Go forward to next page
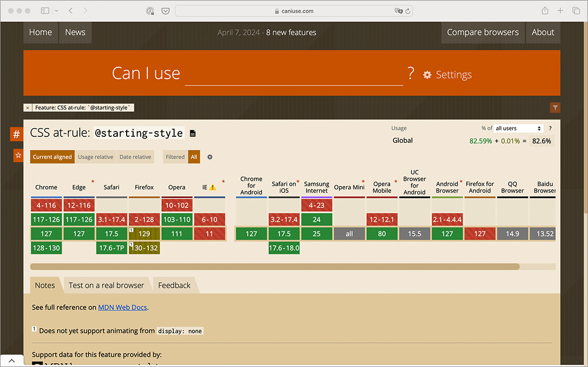The width and height of the screenshot is (588, 367). click(x=85, y=11)
